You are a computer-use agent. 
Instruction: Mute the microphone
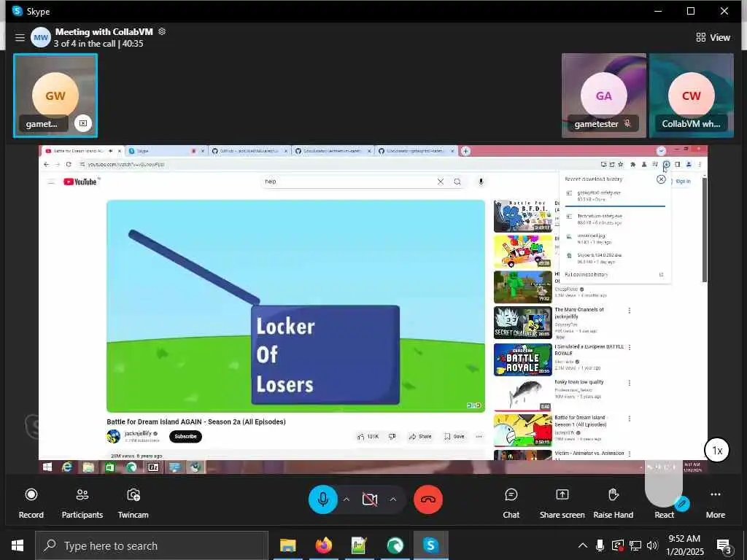coord(323,499)
